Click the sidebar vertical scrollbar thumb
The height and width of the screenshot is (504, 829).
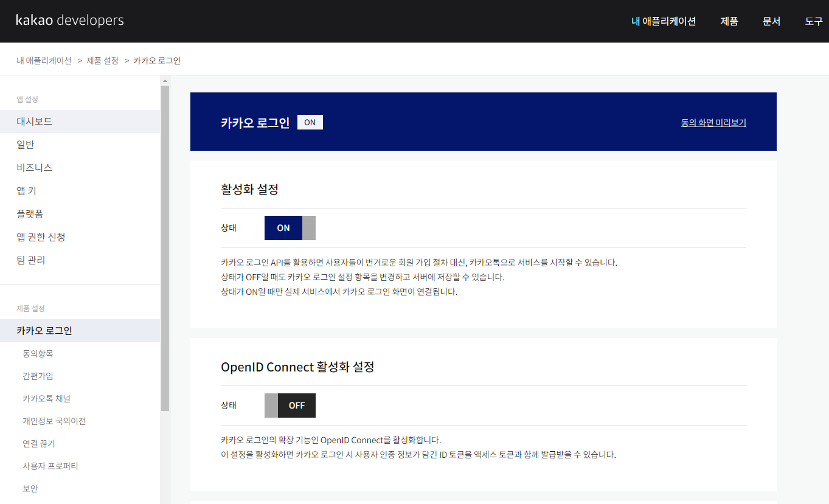point(165,248)
